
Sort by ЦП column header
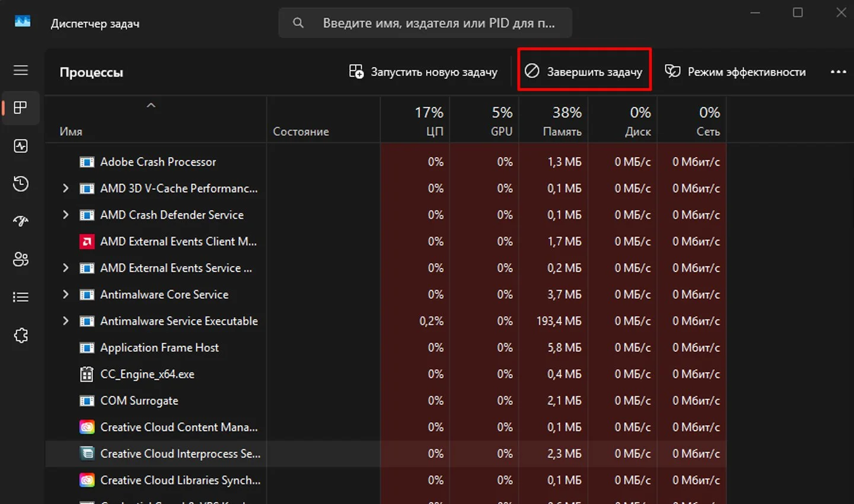click(415, 120)
